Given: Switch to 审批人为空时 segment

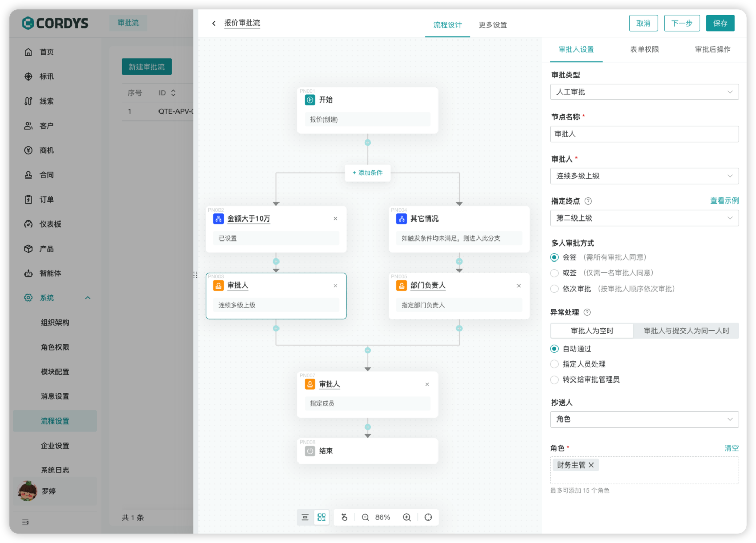Looking at the screenshot, I should [592, 331].
